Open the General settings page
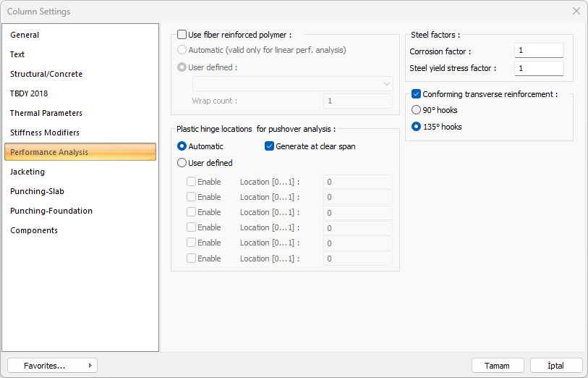This screenshot has width=588, height=378. tap(25, 35)
